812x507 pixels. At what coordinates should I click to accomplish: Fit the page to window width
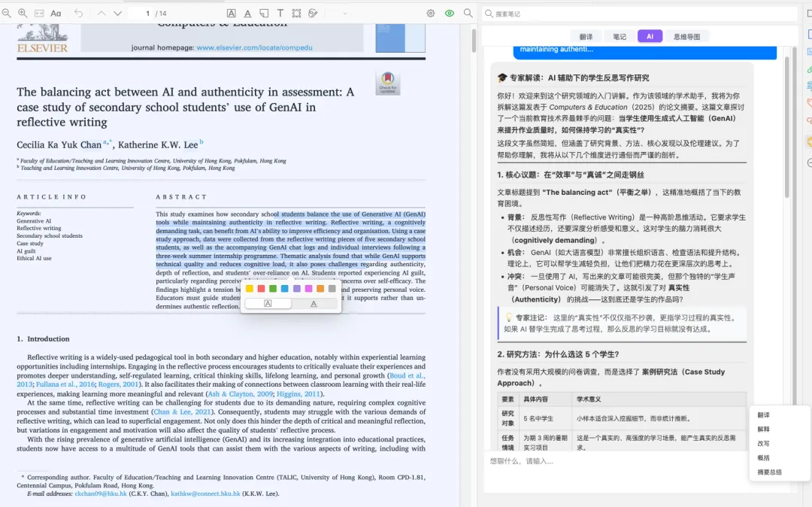pos(39,13)
